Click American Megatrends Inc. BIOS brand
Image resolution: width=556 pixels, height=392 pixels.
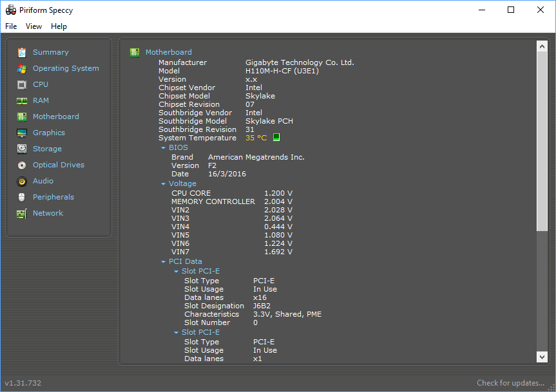[256, 157]
